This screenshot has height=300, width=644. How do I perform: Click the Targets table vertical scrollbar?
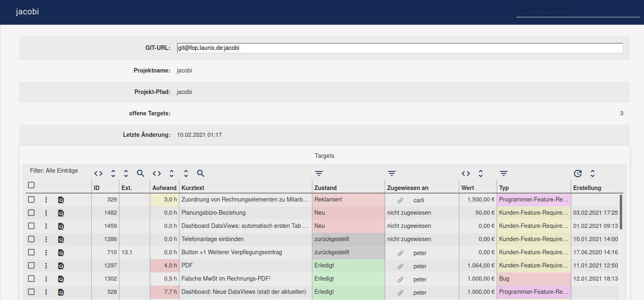tap(621, 212)
